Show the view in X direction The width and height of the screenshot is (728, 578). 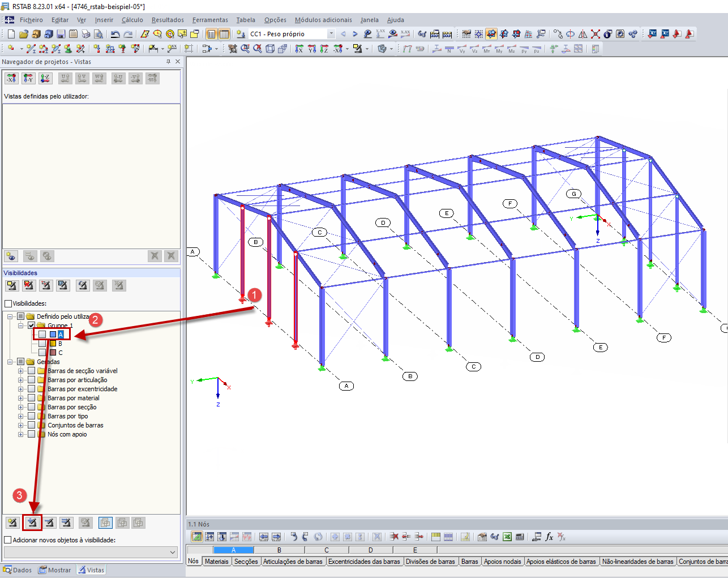click(299, 49)
